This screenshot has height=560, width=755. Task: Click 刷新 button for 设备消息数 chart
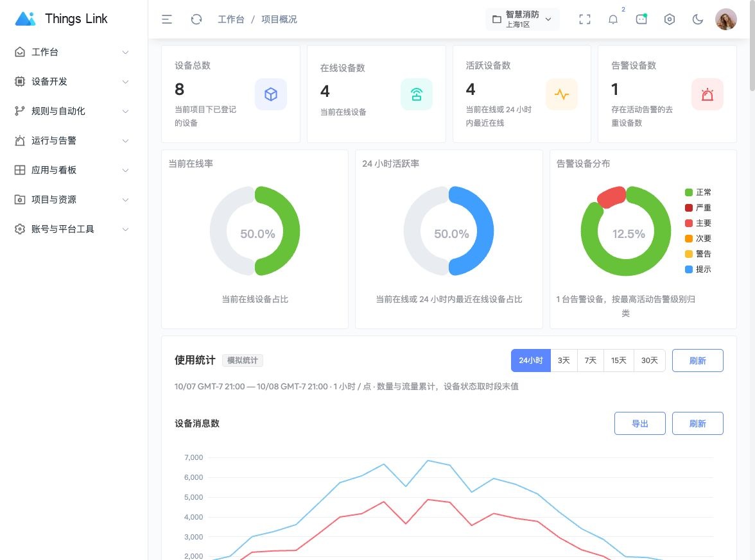click(x=697, y=423)
